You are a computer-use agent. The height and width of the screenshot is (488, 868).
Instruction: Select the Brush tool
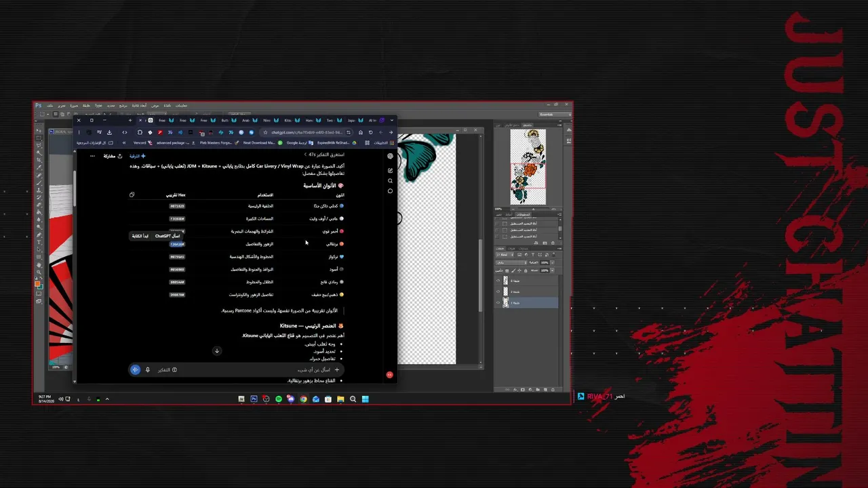point(39,182)
